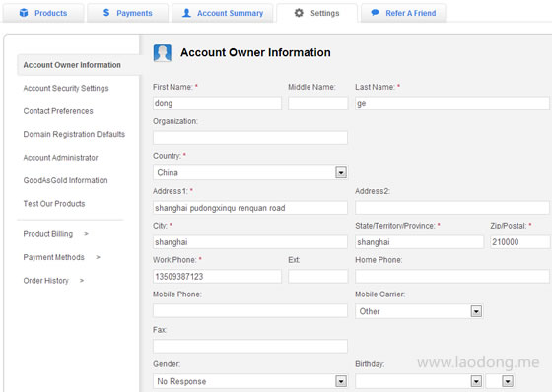
Task: Open the Payments tab
Action: (x=127, y=13)
